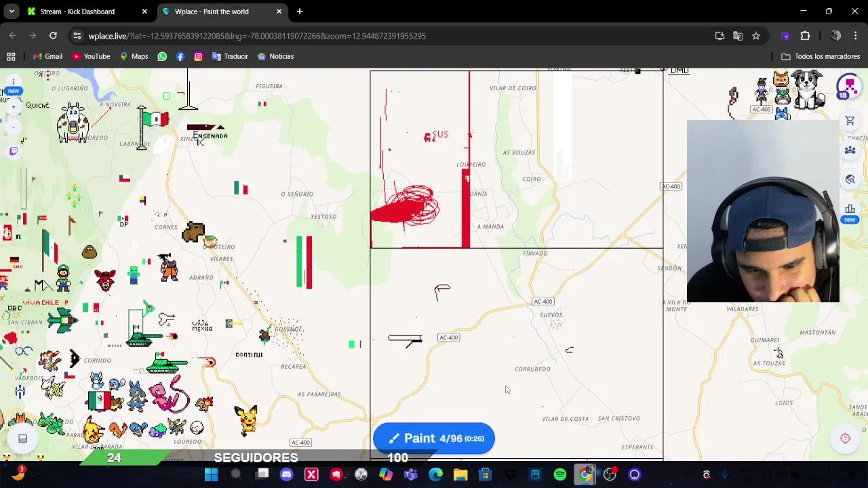Open Spotify from the taskbar

click(560, 474)
